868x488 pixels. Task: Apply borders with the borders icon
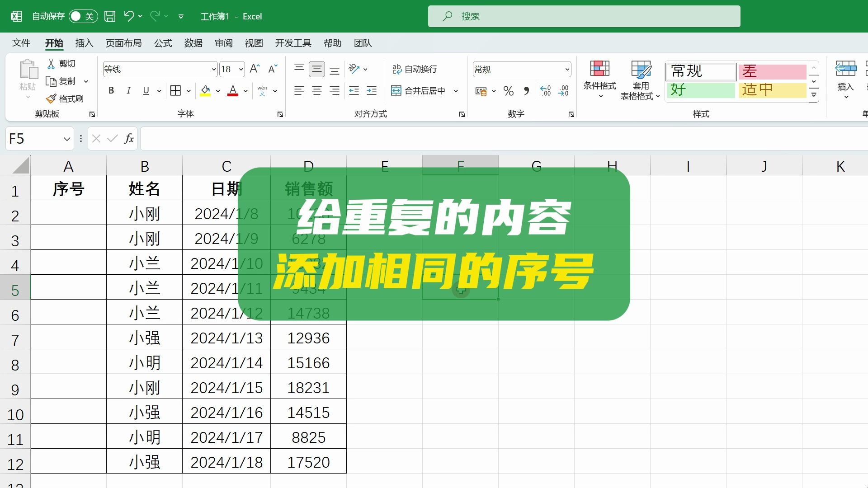175,90
